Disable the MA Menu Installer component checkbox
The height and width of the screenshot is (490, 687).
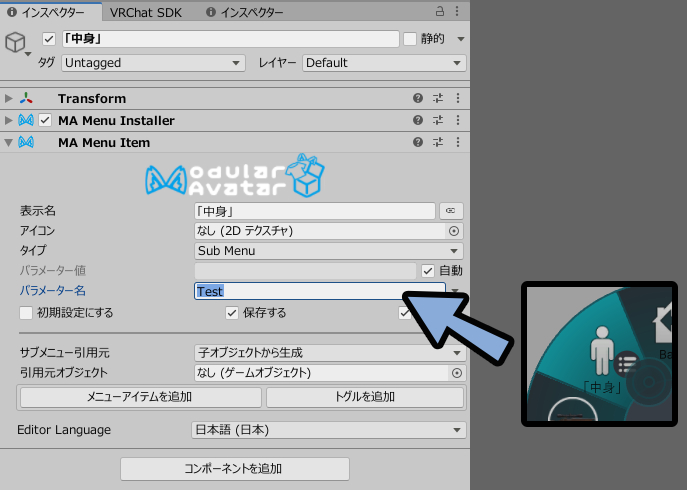click(x=45, y=120)
